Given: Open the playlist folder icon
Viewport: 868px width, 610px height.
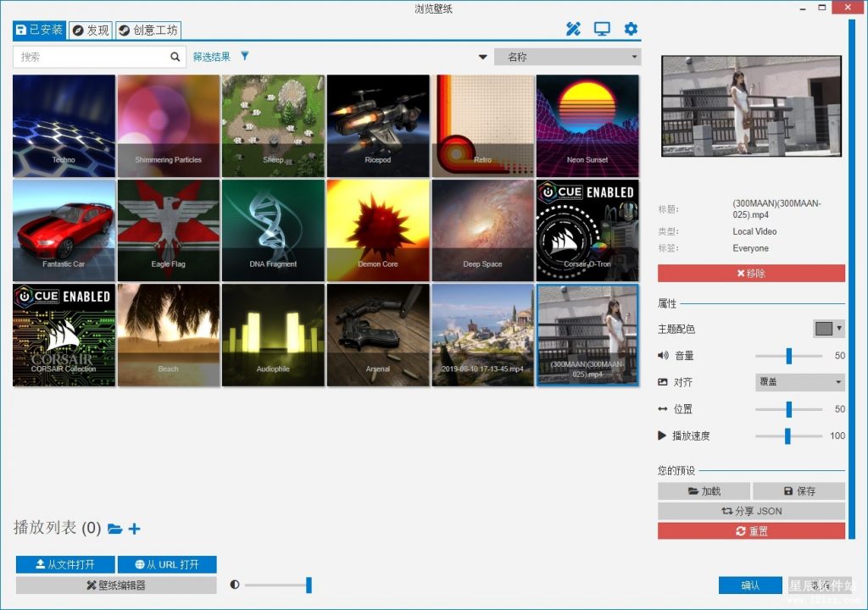Looking at the screenshot, I should click(114, 530).
